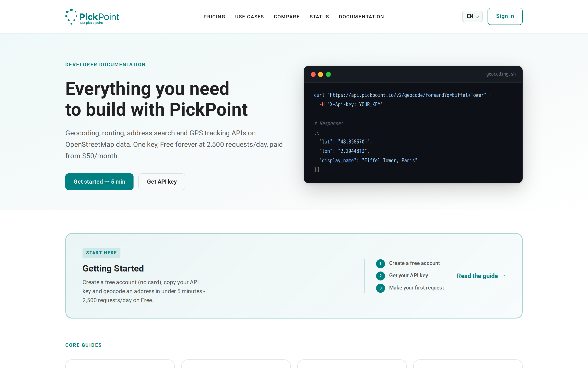Click the display_name Eiffel Tower line
Screen dimensions: 588x368
[368, 160]
